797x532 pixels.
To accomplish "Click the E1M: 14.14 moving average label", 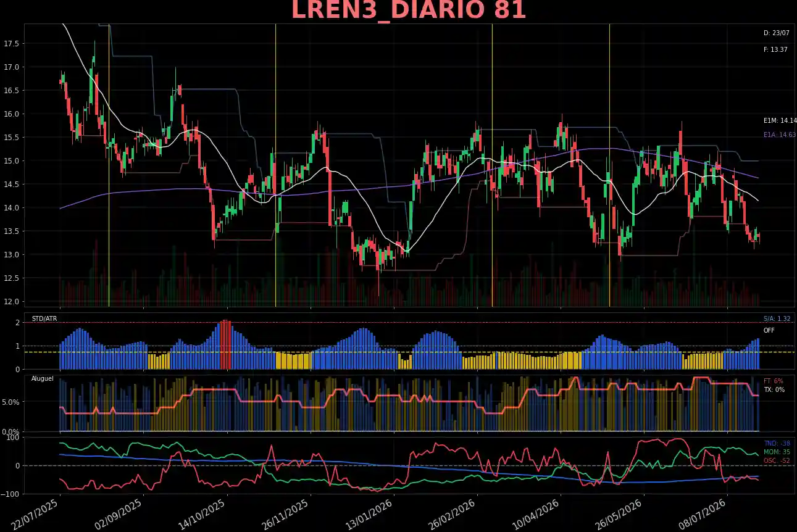I will [780, 121].
